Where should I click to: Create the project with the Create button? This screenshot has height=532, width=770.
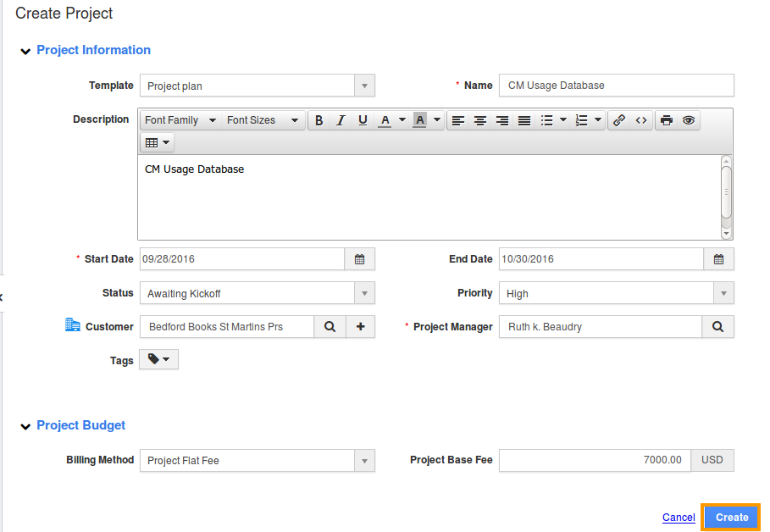[x=730, y=517]
